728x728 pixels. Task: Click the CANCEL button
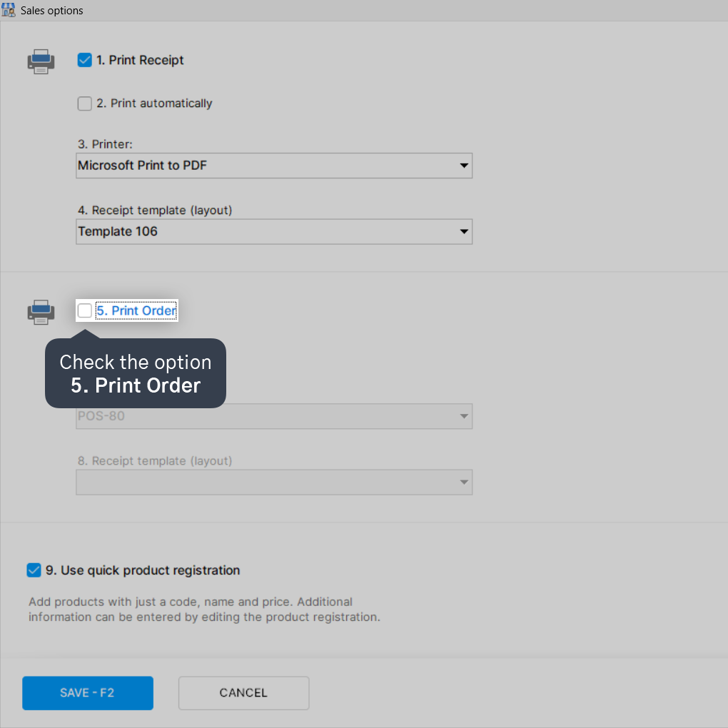244,693
